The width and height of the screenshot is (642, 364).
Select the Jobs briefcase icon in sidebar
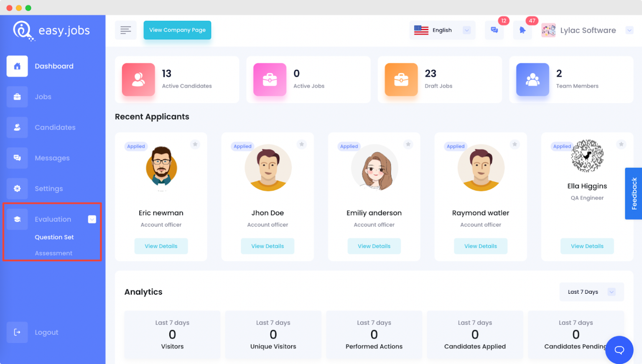click(x=17, y=97)
